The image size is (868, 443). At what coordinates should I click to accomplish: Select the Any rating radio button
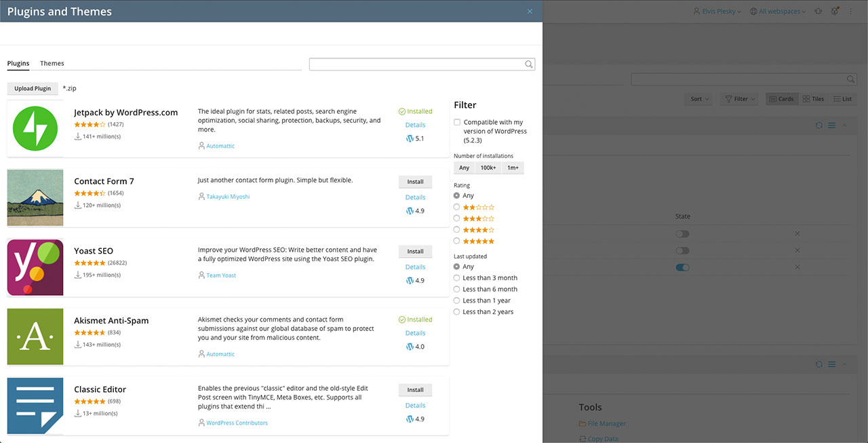pos(456,195)
